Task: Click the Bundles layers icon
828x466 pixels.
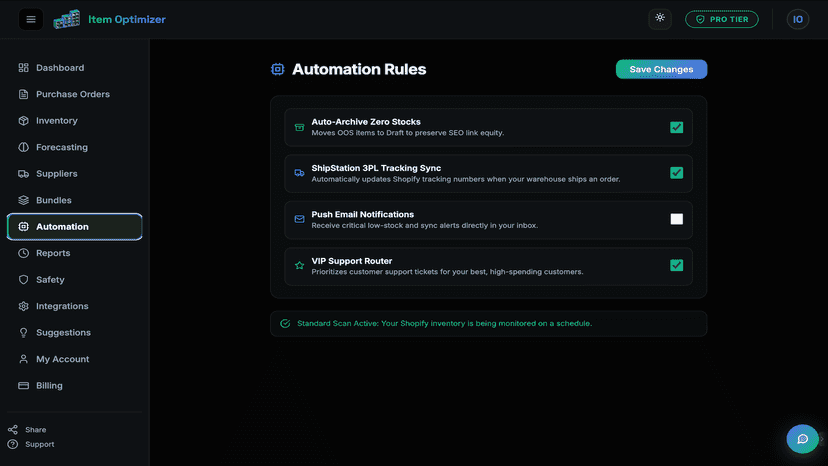Action: pyautogui.click(x=23, y=200)
